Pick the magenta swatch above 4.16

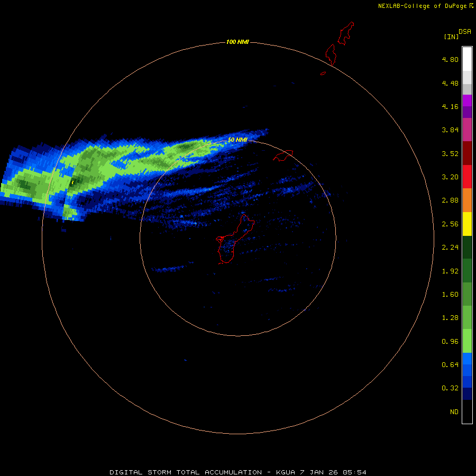tap(467, 100)
